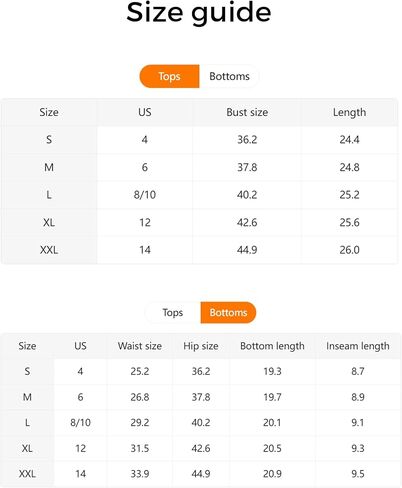
Task: Select Tops in the lower toggle
Action: tap(173, 313)
